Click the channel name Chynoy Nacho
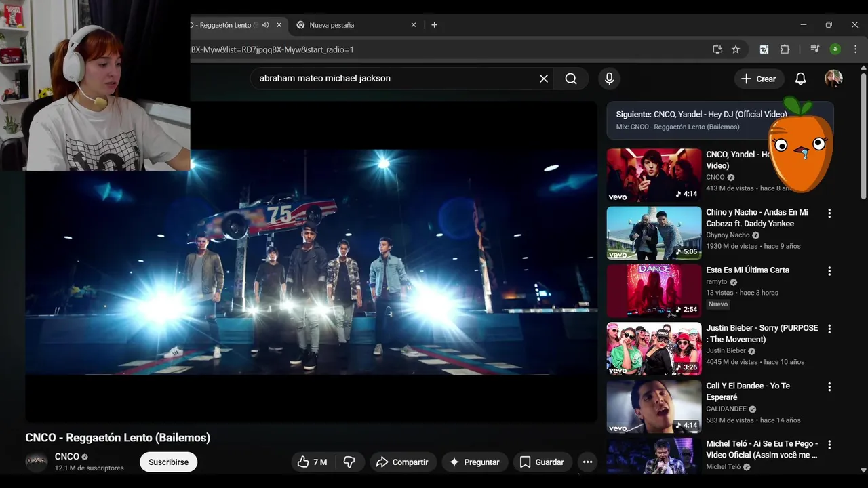This screenshot has height=488, width=868. (x=728, y=235)
